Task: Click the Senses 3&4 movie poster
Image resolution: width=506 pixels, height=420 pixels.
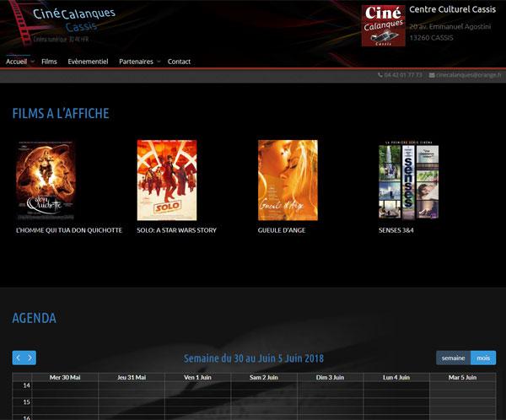Action: (408, 180)
